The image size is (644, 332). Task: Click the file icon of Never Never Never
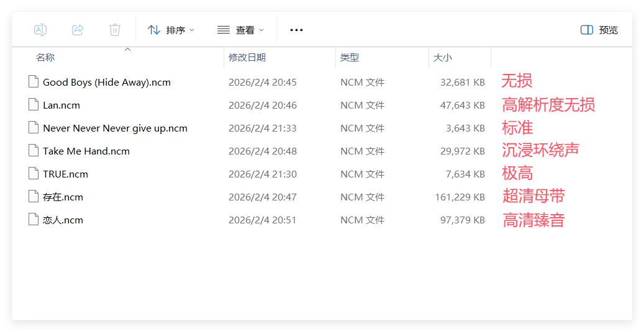[x=34, y=128]
